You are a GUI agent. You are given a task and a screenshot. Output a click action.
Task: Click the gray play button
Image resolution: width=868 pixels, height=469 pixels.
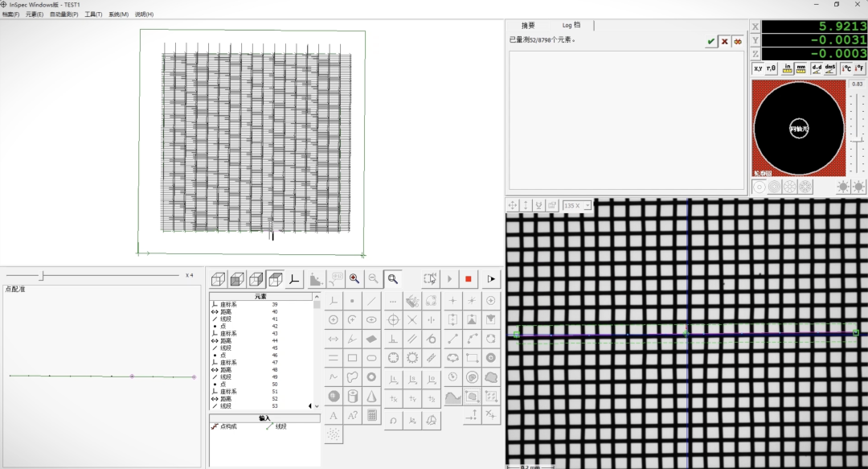449,279
